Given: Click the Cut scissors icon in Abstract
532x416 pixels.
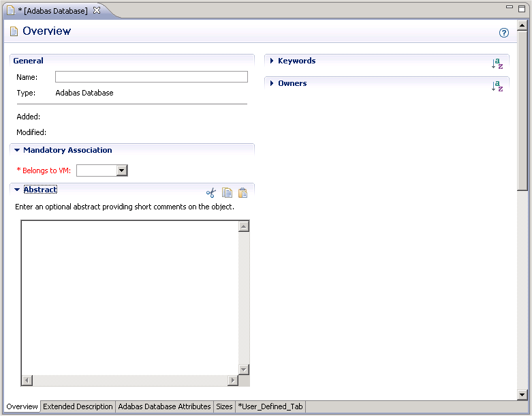Looking at the screenshot, I should (211, 193).
